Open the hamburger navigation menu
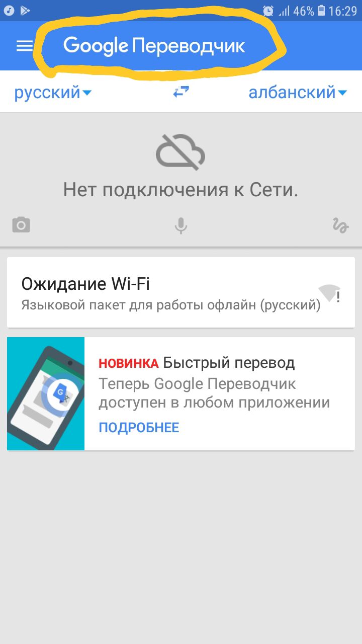Viewport: 362px width, 644px height. (24, 46)
